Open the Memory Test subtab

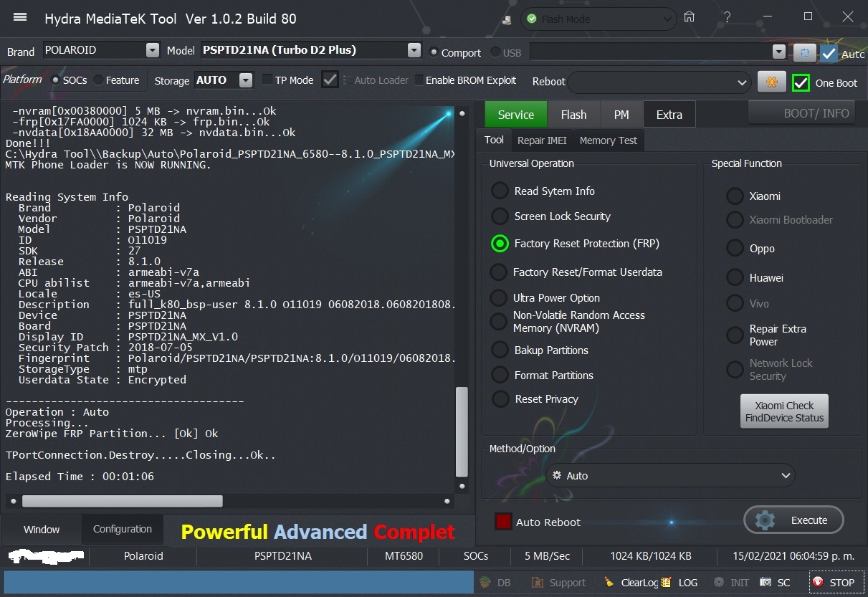point(609,140)
